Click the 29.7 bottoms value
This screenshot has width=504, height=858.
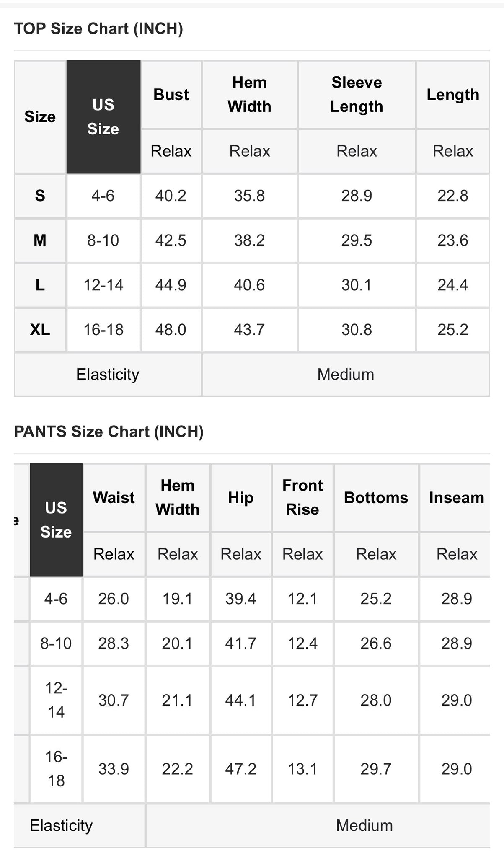[376, 769]
